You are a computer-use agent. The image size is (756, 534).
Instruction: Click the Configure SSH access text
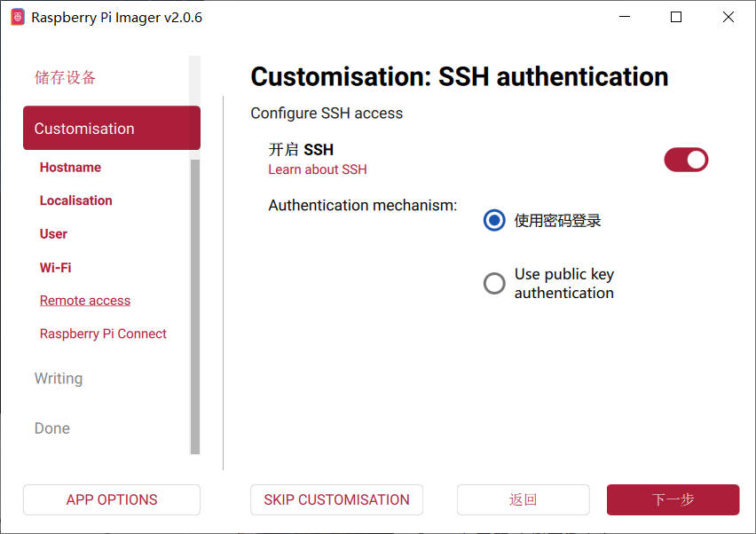(x=327, y=114)
